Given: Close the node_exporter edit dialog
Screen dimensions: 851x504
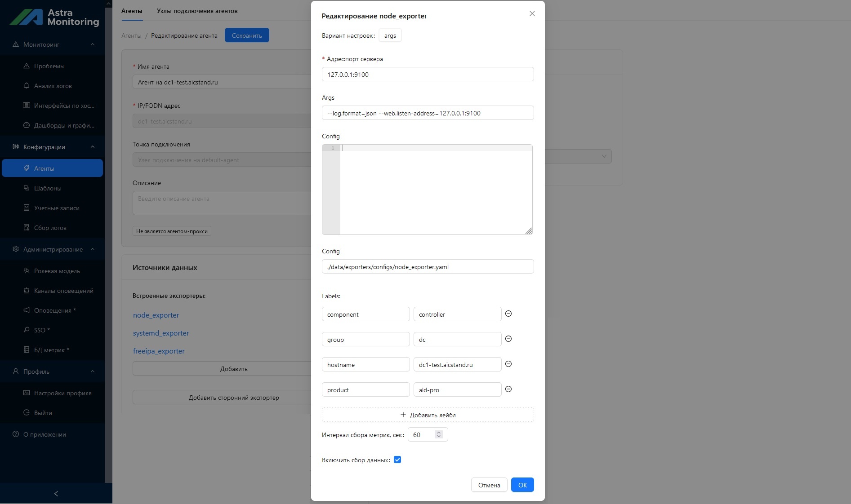Looking at the screenshot, I should coord(532,14).
